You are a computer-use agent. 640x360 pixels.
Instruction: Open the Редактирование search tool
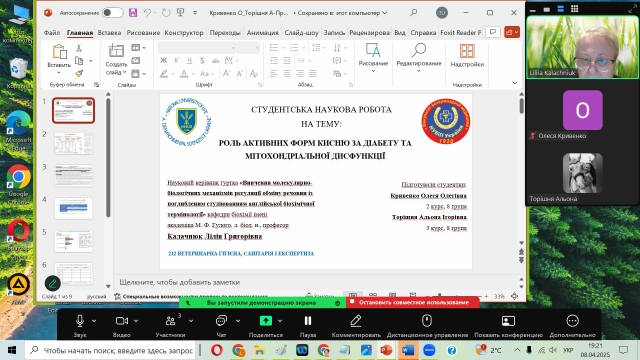tap(419, 57)
